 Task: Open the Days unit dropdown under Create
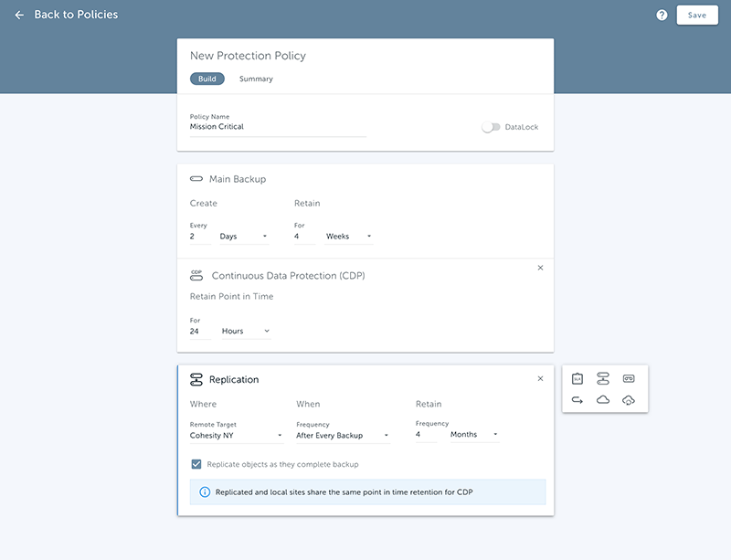pyautogui.click(x=243, y=237)
